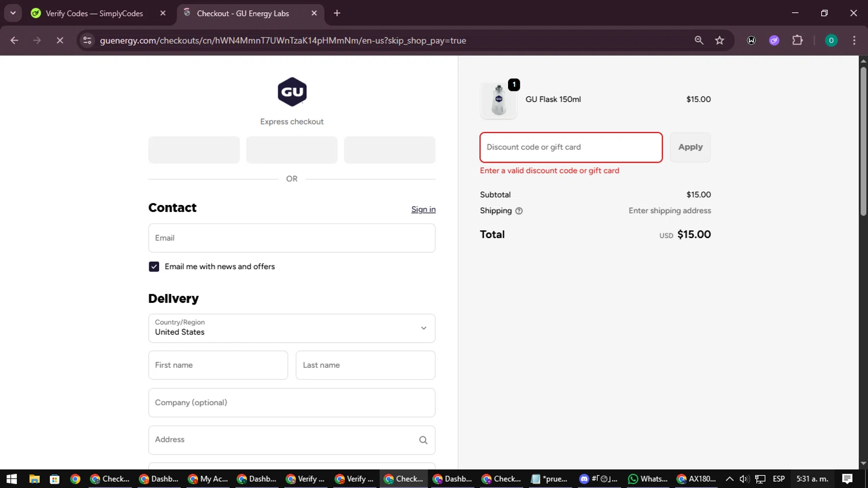This screenshot has height=488, width=868.
Task: Open the clock showing 5:31 a. m.
Action: 812,479
